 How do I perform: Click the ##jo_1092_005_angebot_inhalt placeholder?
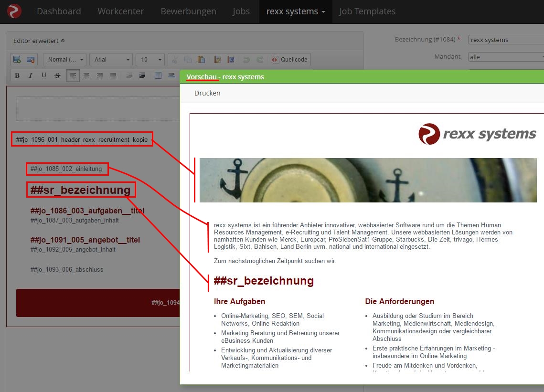pyautogui.click(x=73, y=249)
